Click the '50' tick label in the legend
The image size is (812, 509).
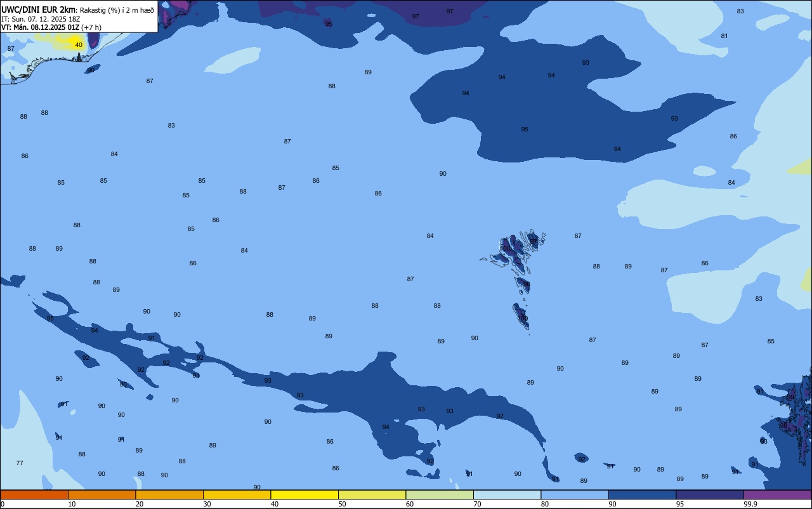(x=342, y=504)
